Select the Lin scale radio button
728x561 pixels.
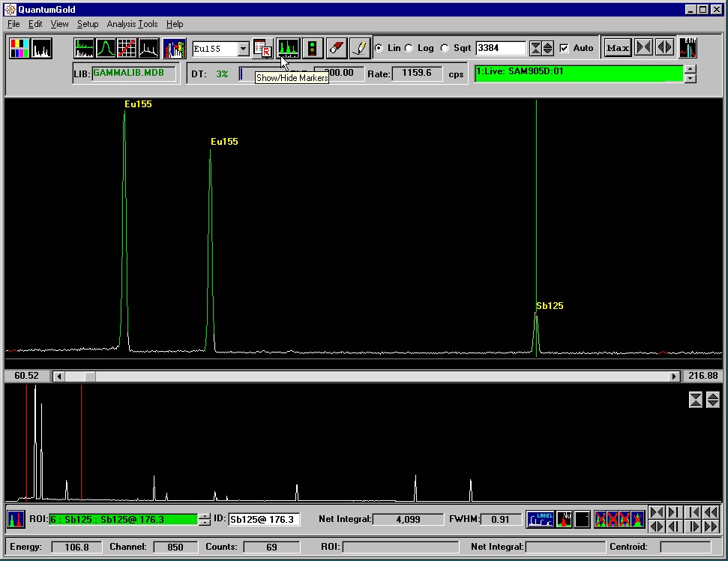coord(379,48)
